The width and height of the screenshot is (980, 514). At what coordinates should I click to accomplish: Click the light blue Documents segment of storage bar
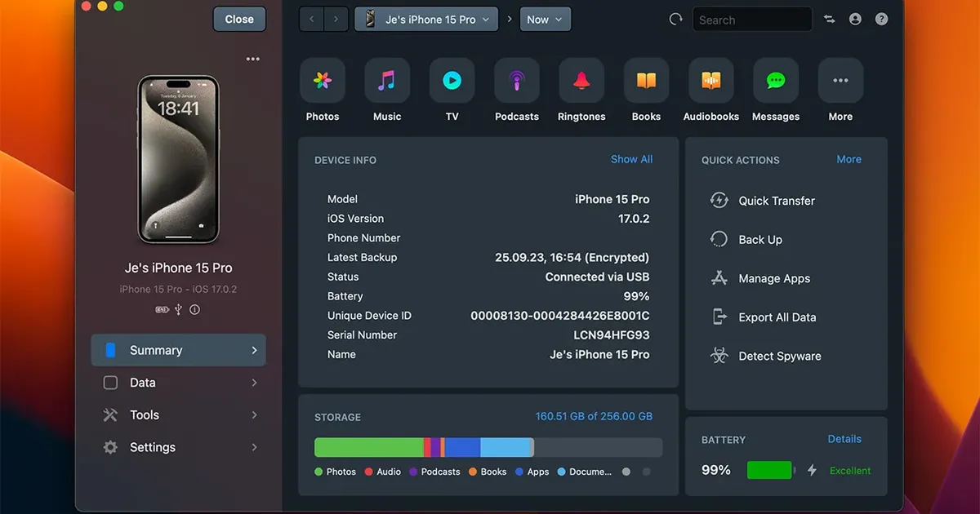point(506,447)
